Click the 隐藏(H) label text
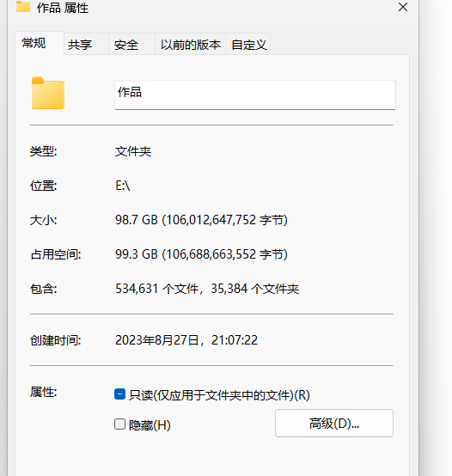 coord(150,425)
